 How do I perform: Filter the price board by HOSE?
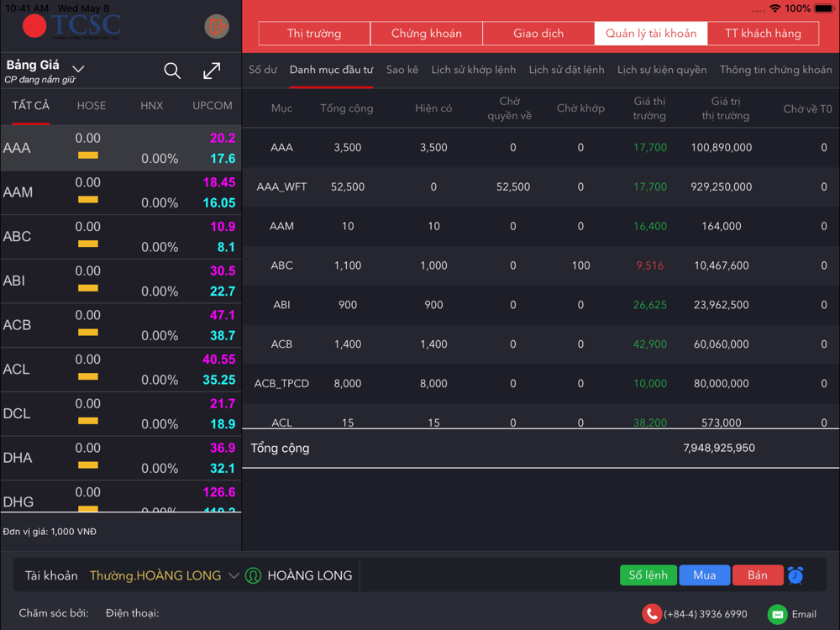(92, 106)
